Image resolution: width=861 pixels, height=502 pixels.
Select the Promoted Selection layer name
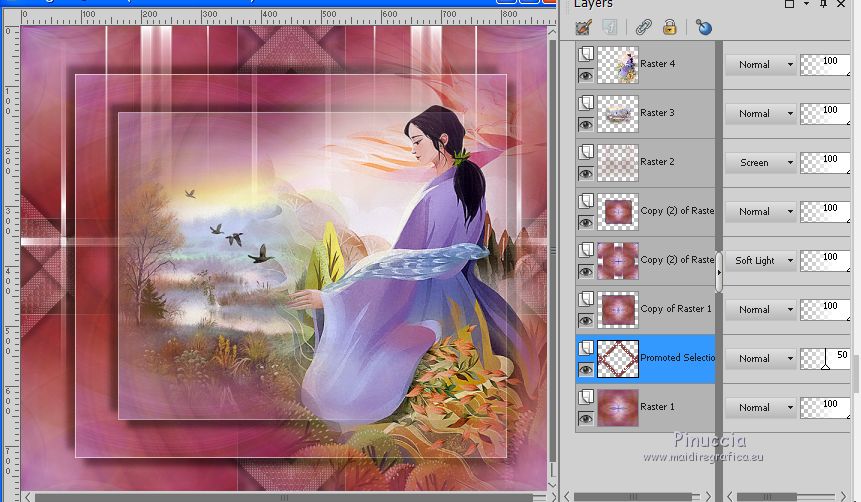point(678,358)
